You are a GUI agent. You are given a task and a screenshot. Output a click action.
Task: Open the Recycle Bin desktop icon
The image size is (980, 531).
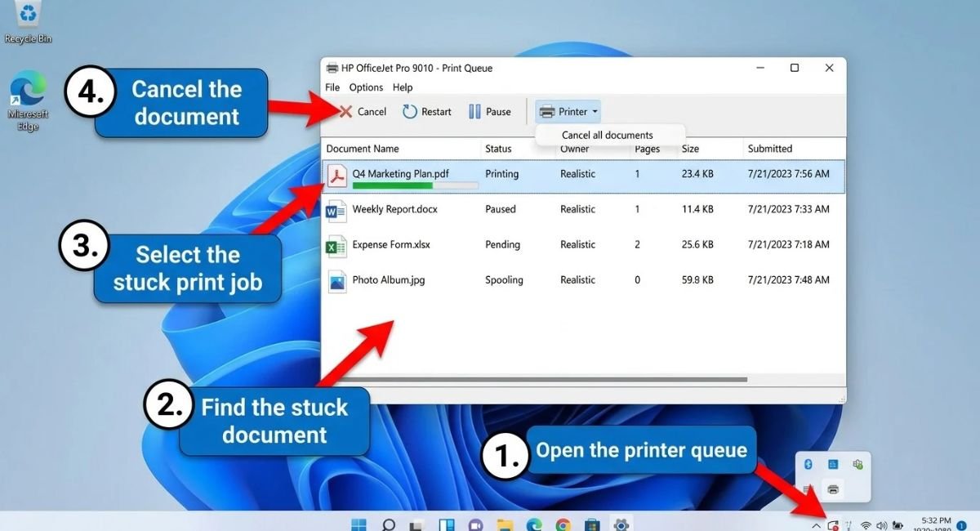click(28, 23)
